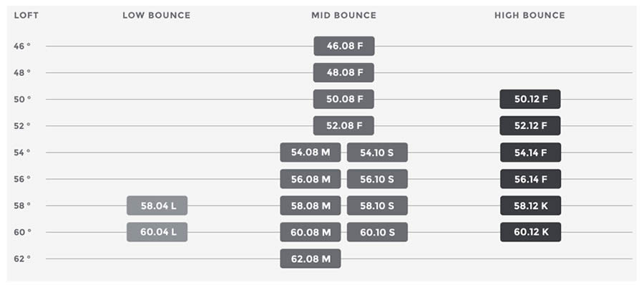The height and width of the screenshot is (285, 644).
Task: Select the 62.08 M wedge
Action: (x=311, y=259)
